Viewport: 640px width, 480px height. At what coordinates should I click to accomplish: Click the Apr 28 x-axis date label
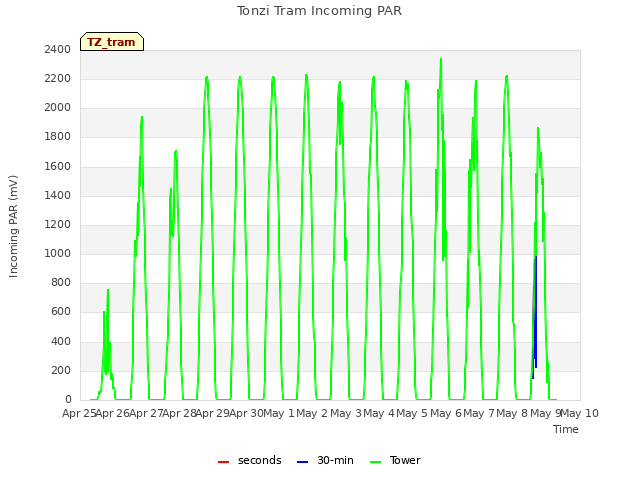pos(180,413)
